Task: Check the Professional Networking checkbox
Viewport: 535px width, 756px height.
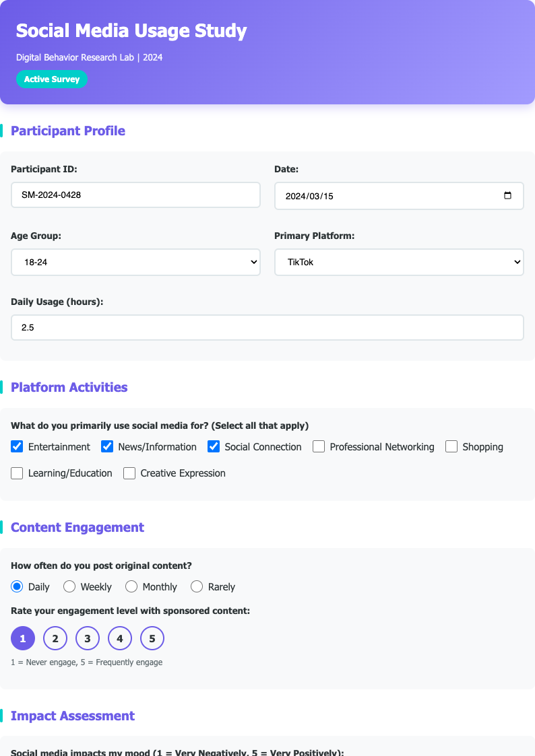Action: click(318, 446)
